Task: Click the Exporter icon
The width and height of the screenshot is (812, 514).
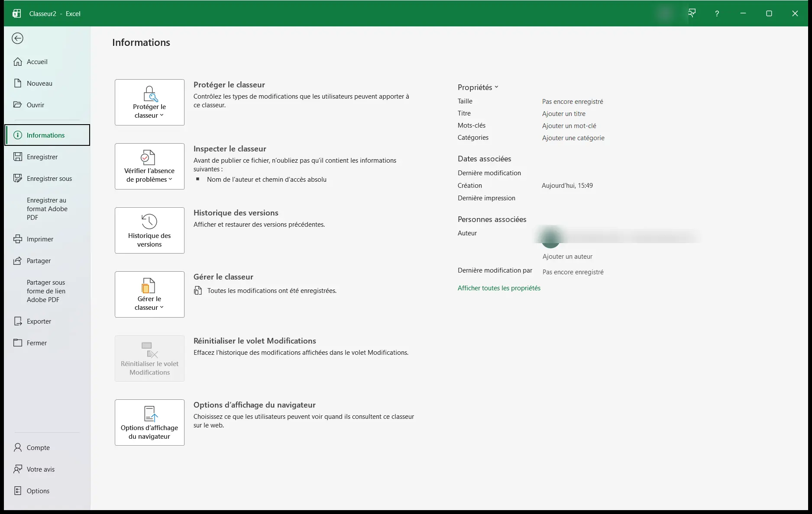Action: [x=18, y=321]
